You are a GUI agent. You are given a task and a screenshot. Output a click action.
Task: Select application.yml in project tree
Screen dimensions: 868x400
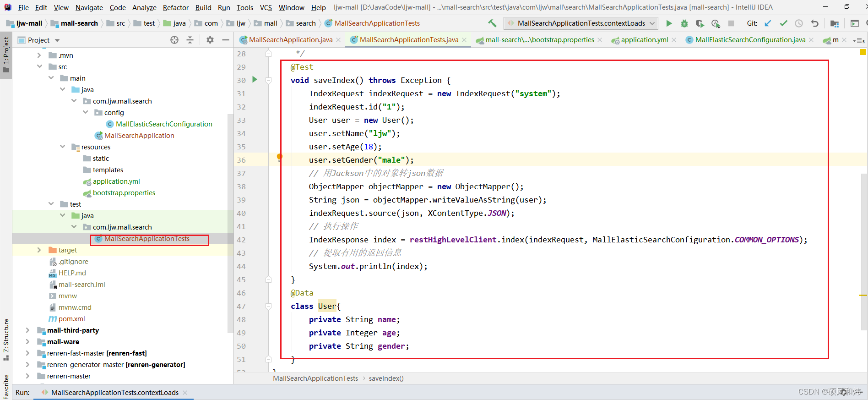116,181
